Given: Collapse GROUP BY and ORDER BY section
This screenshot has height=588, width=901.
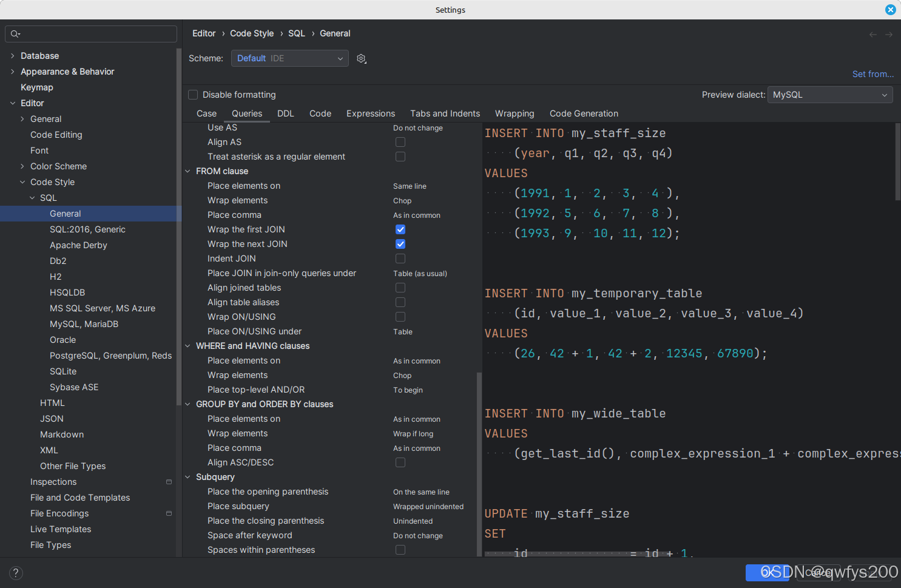Looking at the screenshot, I should tap(187, 404).
